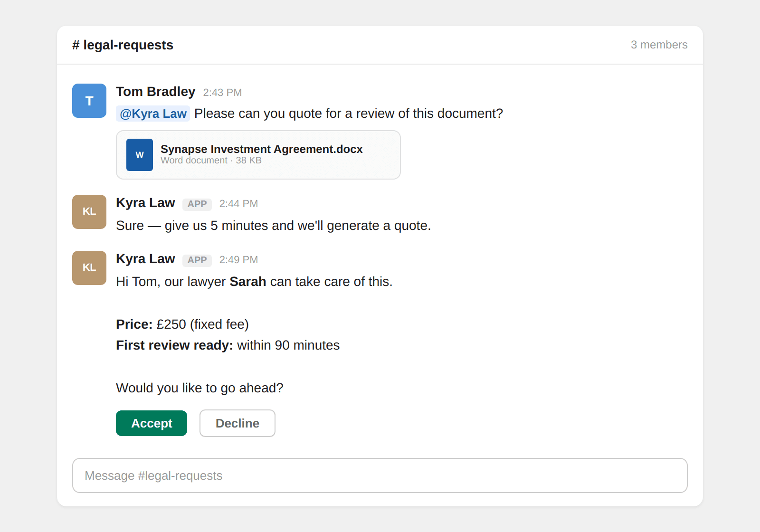Click the Accept button for the quote
The width and height of the screenshot is (760, 532).
click(x=151, y=423)
